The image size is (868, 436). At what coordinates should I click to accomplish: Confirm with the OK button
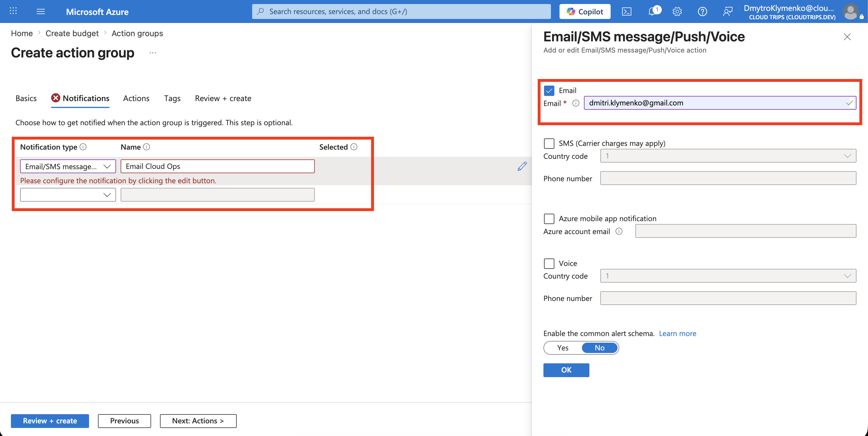click(x=566, y=370)
